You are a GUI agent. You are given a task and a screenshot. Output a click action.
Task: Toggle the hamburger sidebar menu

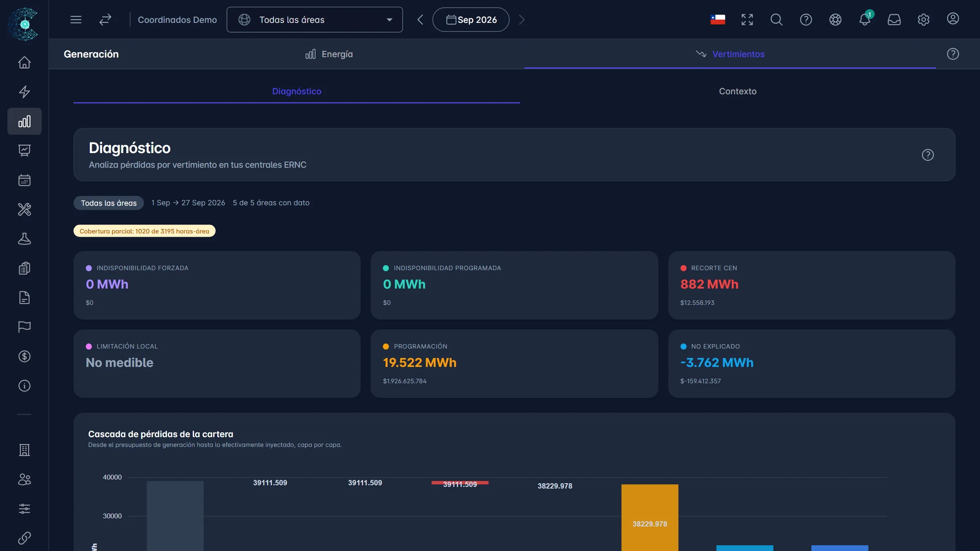[x=76, y=20]
